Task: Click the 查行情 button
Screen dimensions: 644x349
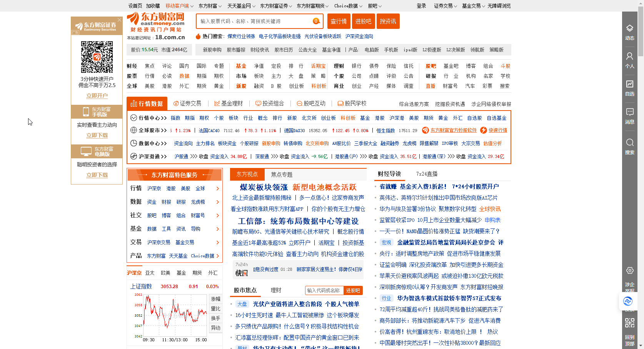Action: pos(339,21)
